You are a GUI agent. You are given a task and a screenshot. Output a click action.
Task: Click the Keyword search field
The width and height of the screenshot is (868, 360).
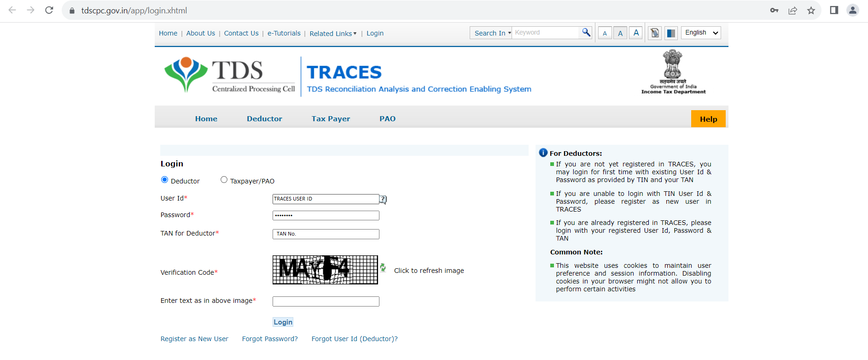pos(546,33)
